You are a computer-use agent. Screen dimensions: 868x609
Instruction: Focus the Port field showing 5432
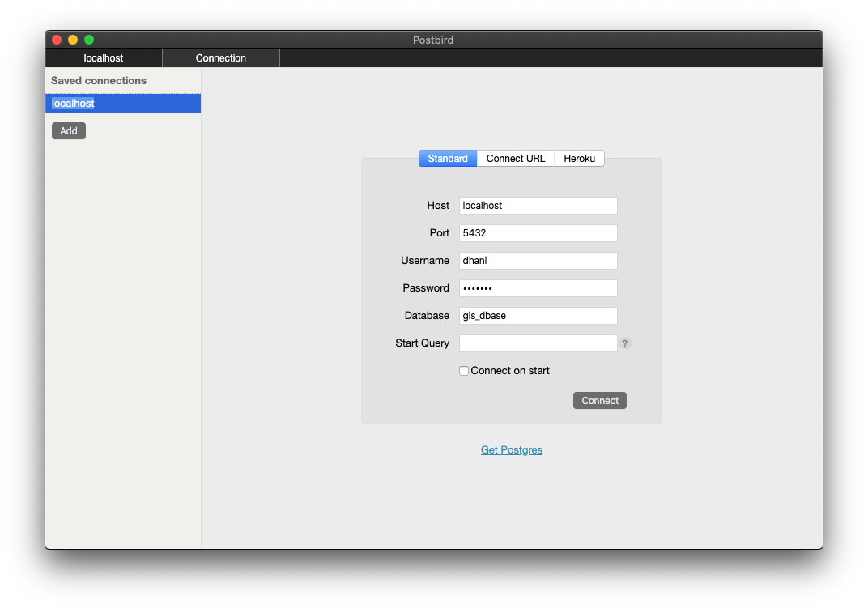538,233
